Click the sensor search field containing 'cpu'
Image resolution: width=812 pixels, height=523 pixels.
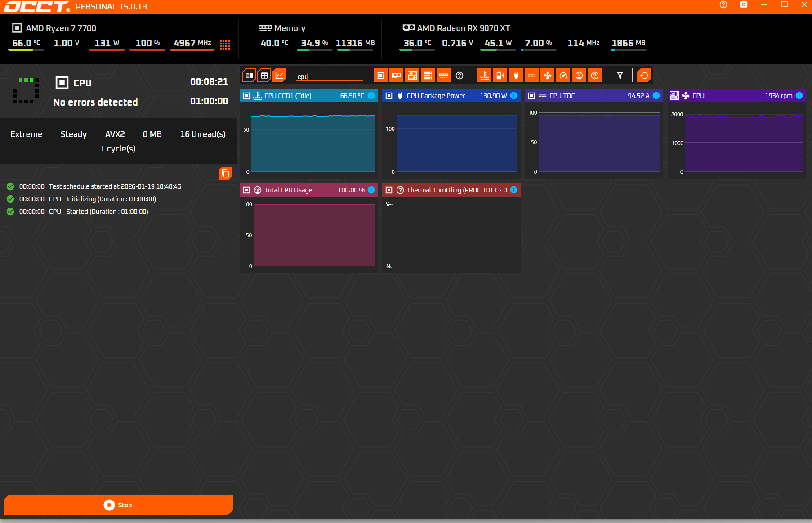click(330, 76)
